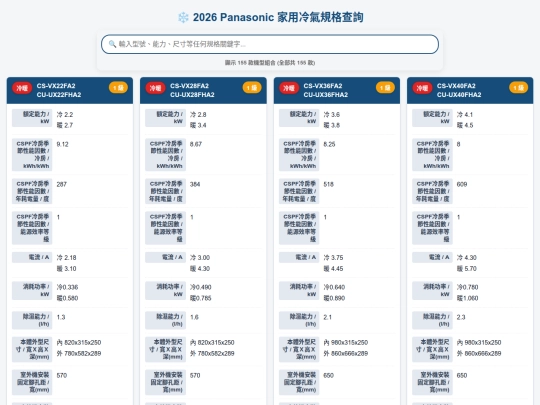The image size is (540, 405).
Task: Click the 冷暖 badge on the CS-VX40FA2 card
Action: pyautogui.click(x=422, y=88)
